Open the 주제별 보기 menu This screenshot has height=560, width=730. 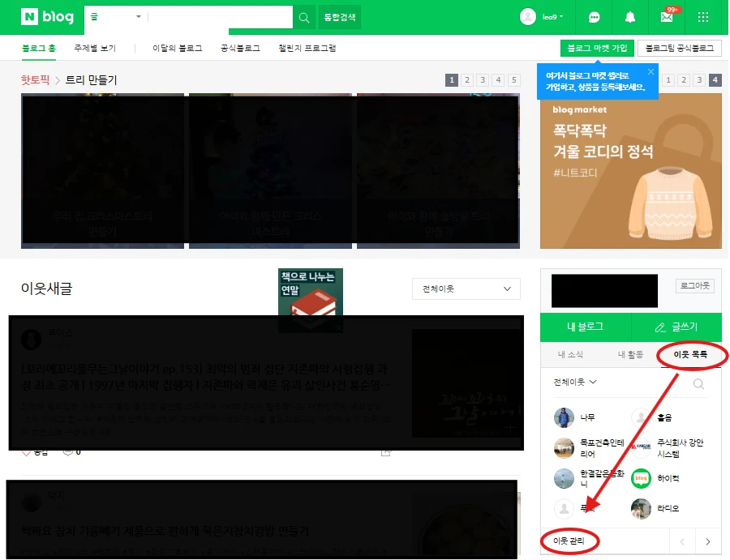pos(95,48)
